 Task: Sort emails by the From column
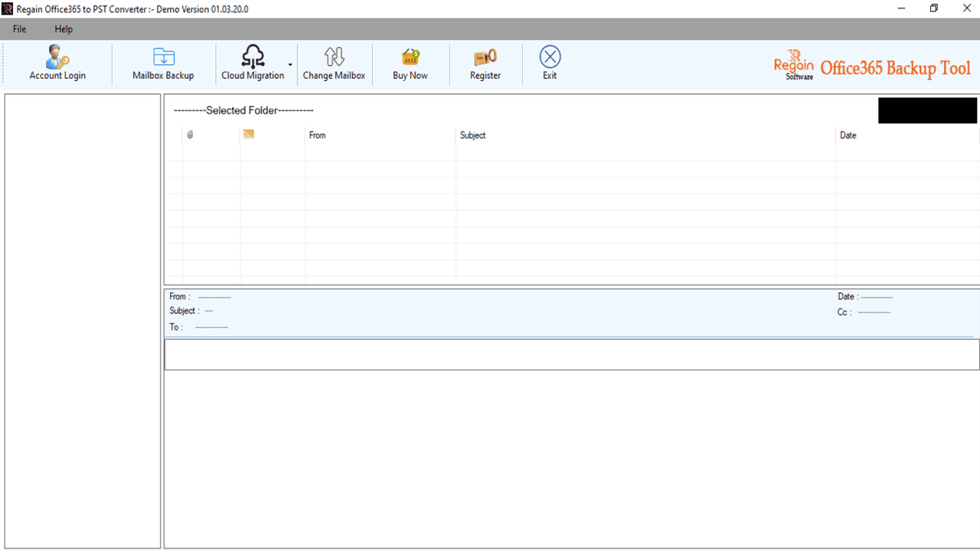pos(316,135)
